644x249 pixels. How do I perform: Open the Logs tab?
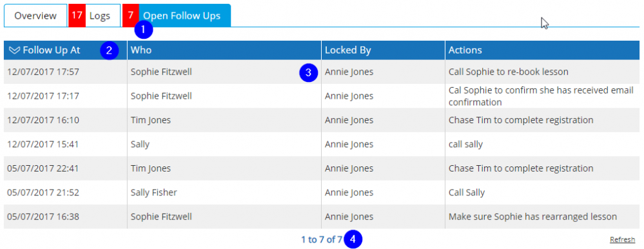tap(95, 15)
